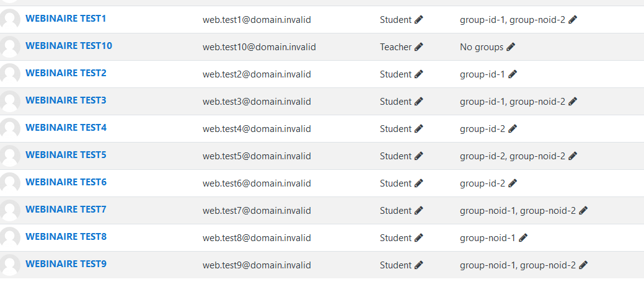The height and width of the screenshot is (282, 644).
Task: Edit role pencil for WEBINAIRE TEST1
Action: coord(418,20)
